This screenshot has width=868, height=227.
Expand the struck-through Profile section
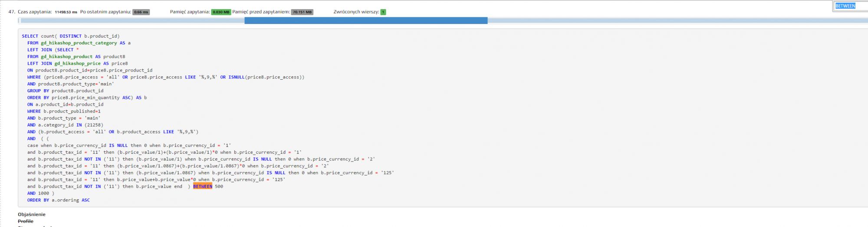click(26, 221)
